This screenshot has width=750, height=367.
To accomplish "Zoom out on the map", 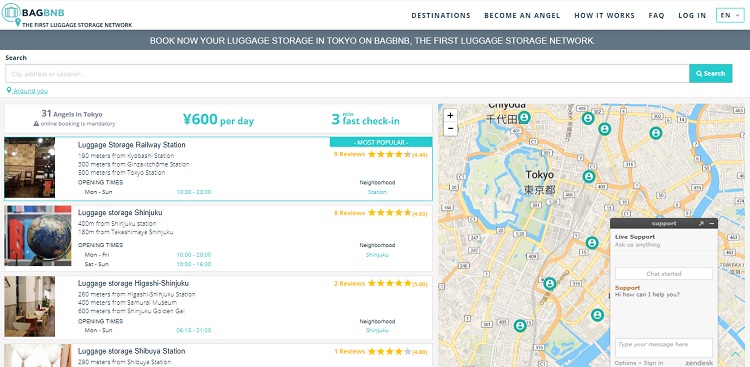I will pyautogui.click(x=450, y=129).
